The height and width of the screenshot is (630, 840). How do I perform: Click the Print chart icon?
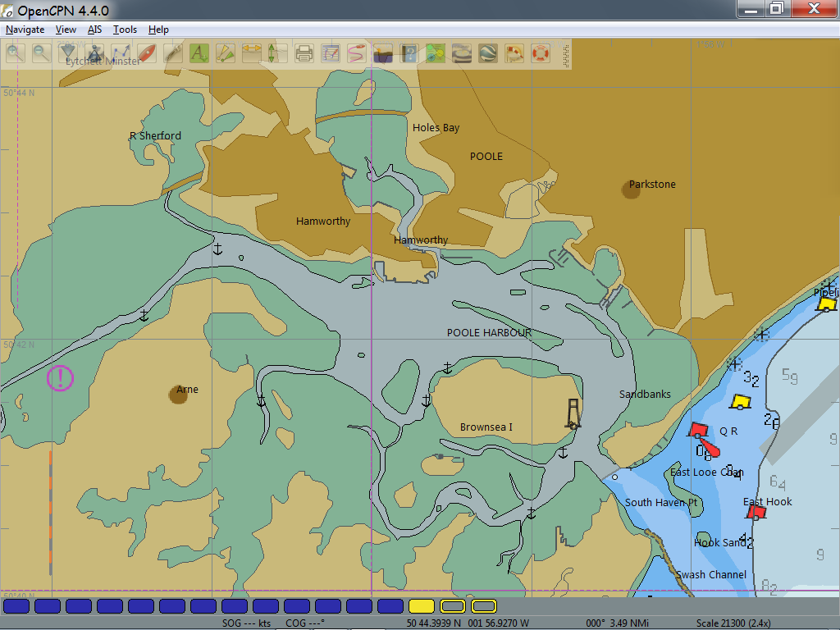pos(304,54)
